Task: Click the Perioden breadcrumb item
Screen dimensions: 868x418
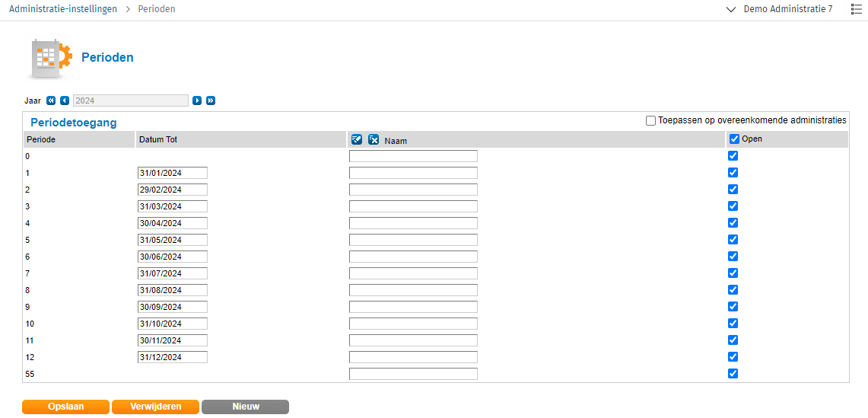Action: pos(156,9)
